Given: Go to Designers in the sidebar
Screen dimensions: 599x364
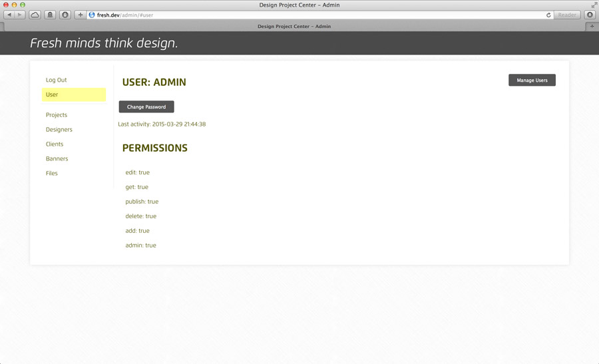Looking at the screenshot, I should [59, 130].
